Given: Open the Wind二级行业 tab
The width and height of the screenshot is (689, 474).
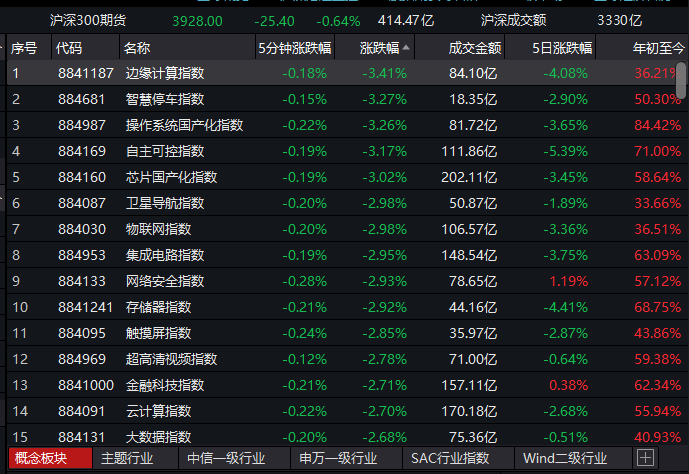Looking at the screenshot, I should (565, 458).
